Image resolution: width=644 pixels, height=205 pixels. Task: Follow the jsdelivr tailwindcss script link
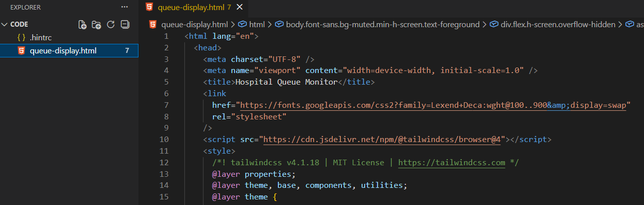(382, 140)
